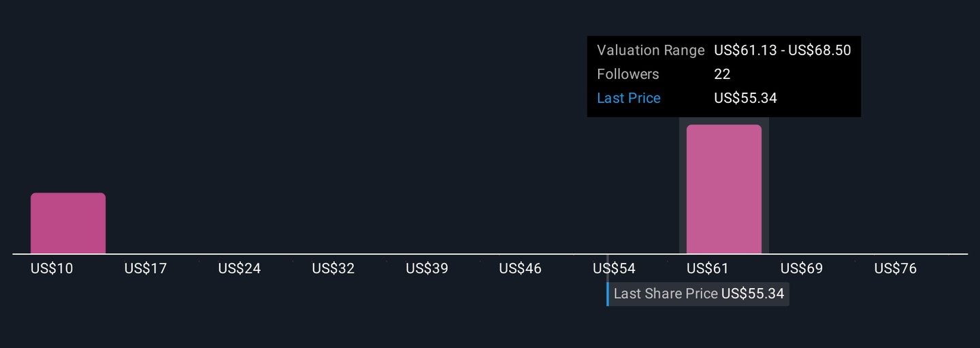Viewport: 980px width, 348px height.
Task: Select the US$39 axis label
Action: [427, 269]
